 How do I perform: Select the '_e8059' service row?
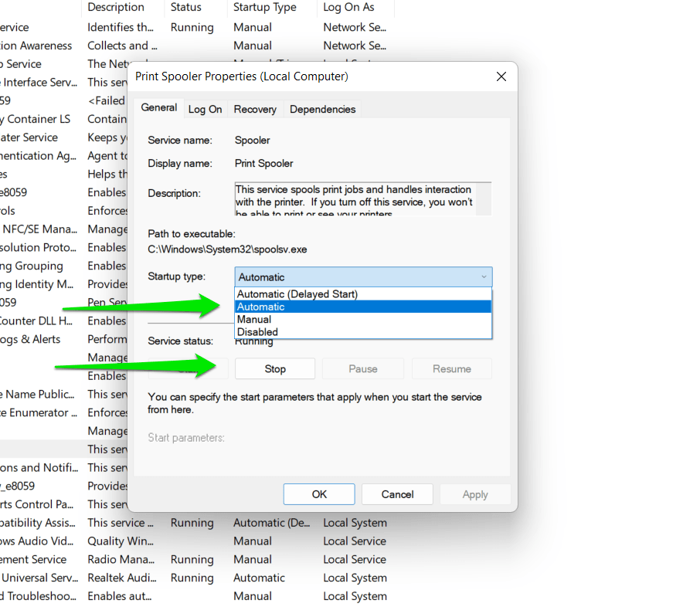(18, 486)
